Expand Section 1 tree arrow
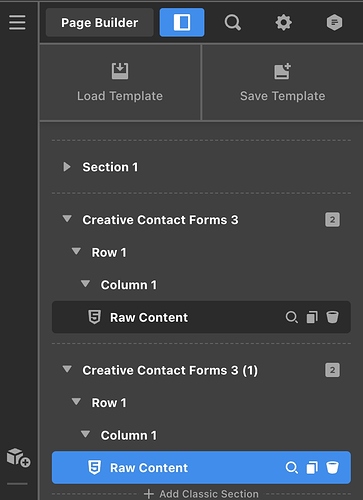363x500 pixels. coord(67,167)
